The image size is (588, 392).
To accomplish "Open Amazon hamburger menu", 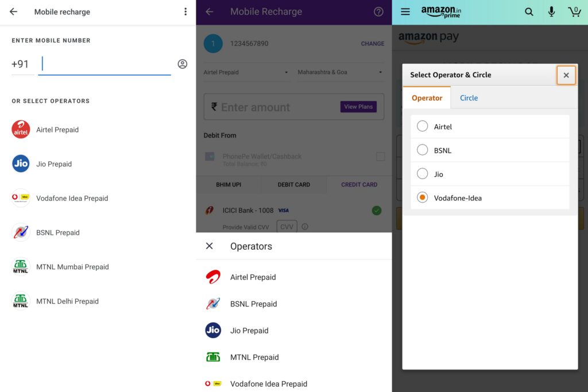I will click(x=405, y=11).
